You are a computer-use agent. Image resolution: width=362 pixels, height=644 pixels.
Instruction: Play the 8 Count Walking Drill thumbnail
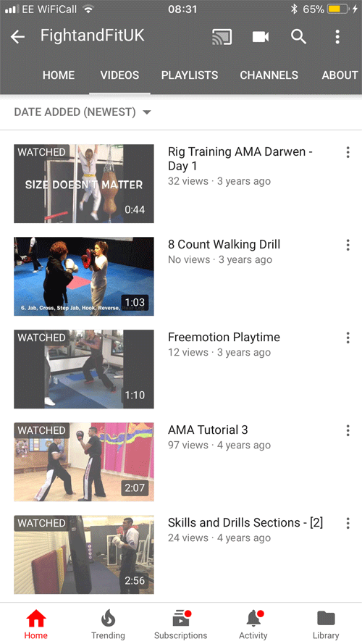84,277
